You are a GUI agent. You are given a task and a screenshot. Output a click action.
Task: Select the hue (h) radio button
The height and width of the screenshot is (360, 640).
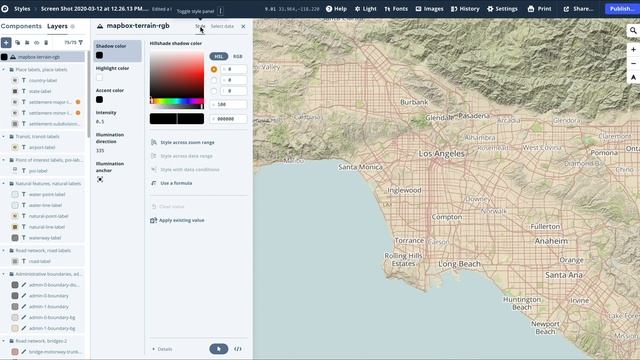pyautogui.click(x=214, y=69)
